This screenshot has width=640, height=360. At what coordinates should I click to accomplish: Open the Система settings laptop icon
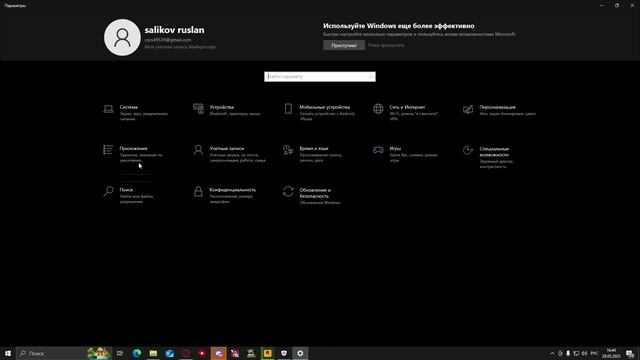pyautogui.click(x=108, y=109)
